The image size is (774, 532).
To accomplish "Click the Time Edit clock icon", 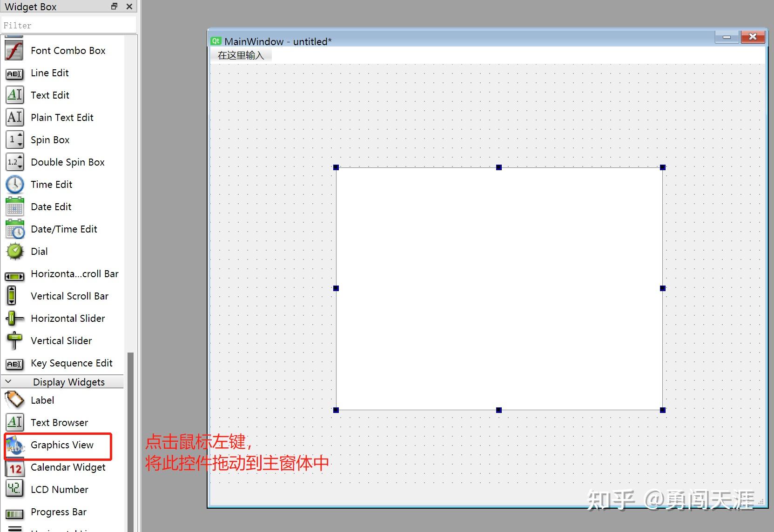I will (x=14, y=184).
